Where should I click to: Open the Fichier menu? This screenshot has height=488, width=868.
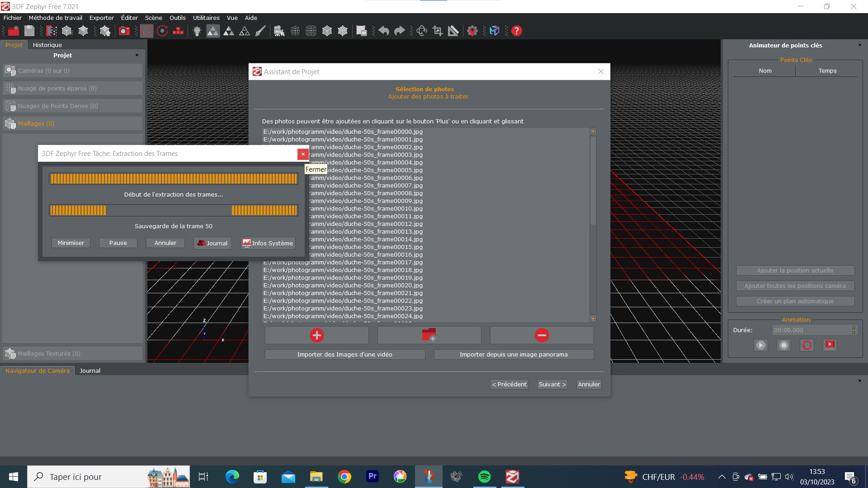pos(13,18)
